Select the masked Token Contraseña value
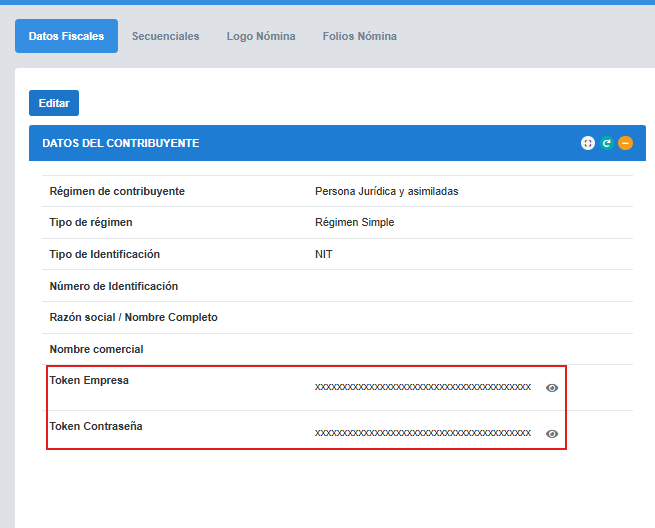Image resolution: width=655 pixels, height=528 pixels. [423, 433]
